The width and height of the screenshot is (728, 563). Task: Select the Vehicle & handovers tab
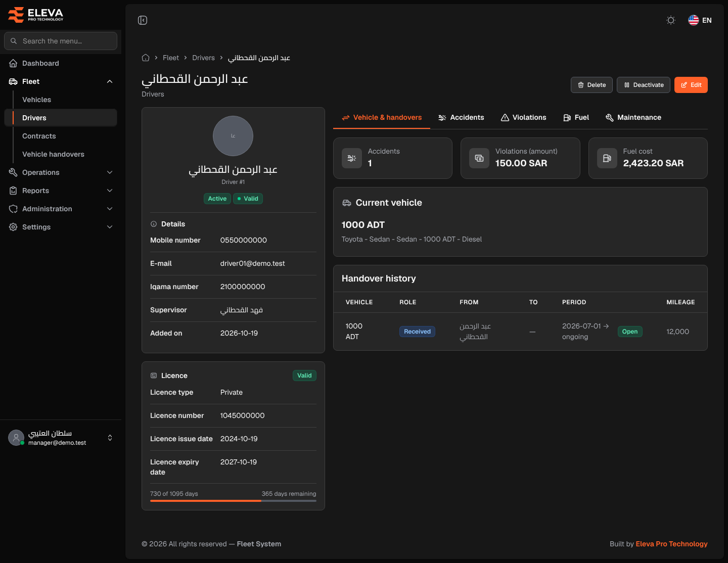[382, 117]
